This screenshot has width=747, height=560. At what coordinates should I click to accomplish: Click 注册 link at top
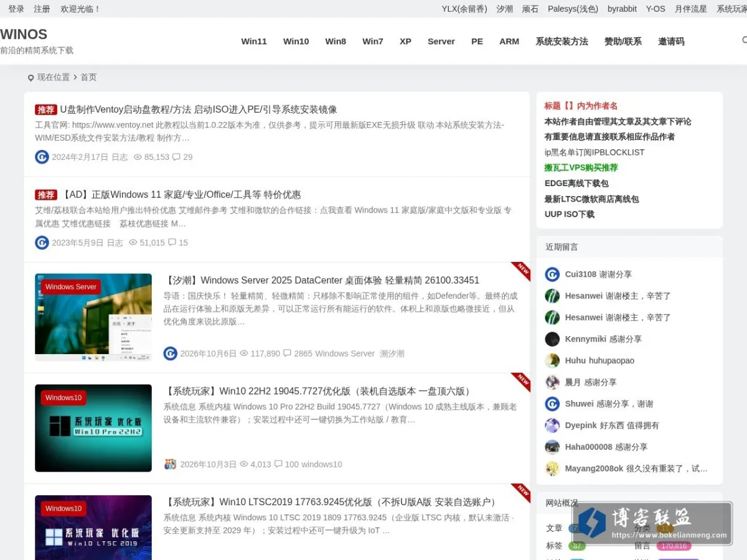(42, 9)
